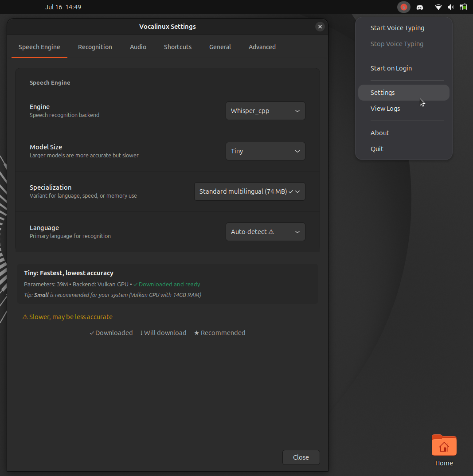This screenshot has height=476, width=473.
Task: Open the Language Auto-detect dropdown
Action: pyautogui.click(x=266, y=232)
